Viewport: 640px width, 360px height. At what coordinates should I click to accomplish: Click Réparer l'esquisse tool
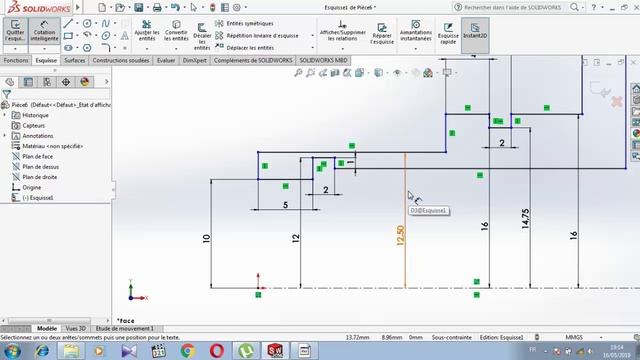[382, 33]
